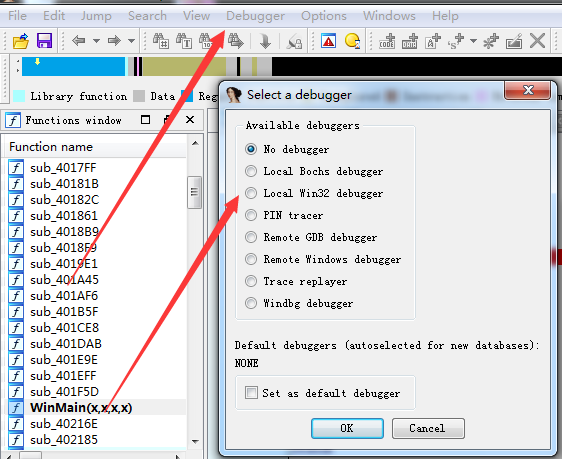The image size is (562, 459).
Task: Click Cancel in Select a debugger dialog
Action: [x=428, y=428]
